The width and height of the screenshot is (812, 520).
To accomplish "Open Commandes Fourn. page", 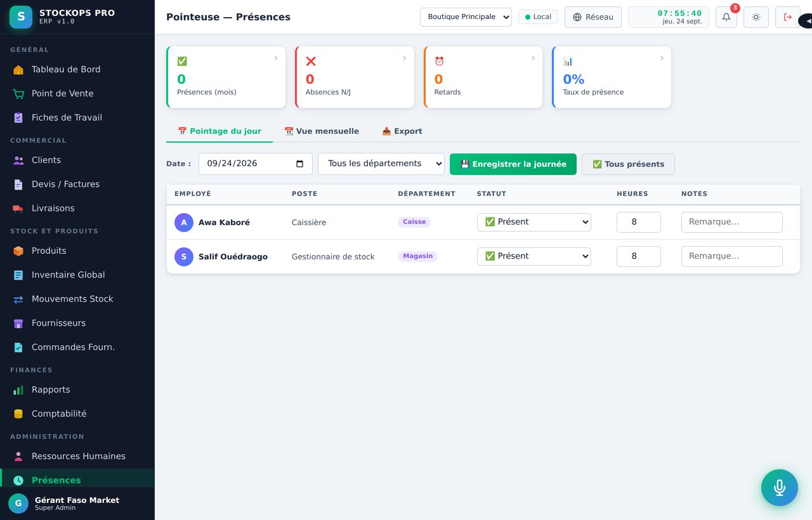I will [x=77, y=347].
